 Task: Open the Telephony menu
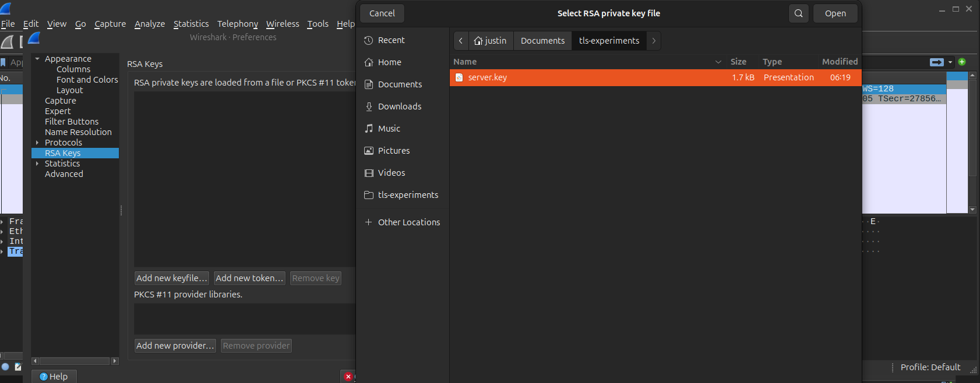pyautogui.click(x=237, y=24)
